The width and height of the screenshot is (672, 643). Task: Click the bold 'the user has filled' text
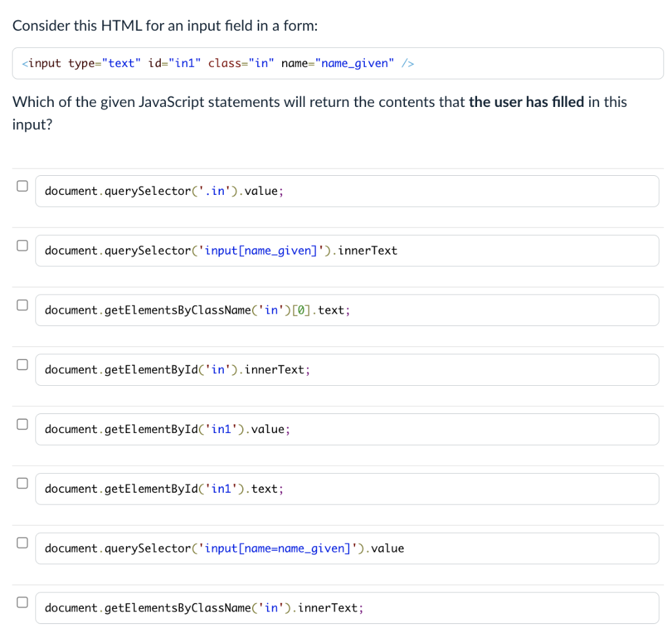point(526,102)
